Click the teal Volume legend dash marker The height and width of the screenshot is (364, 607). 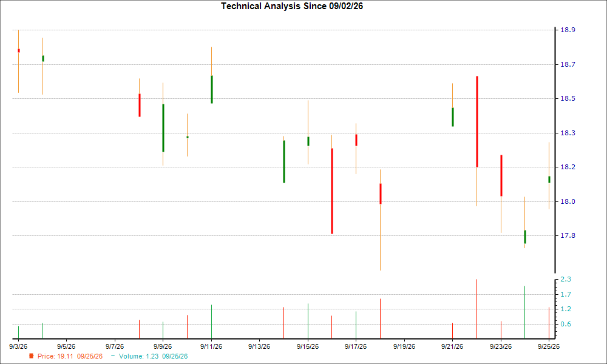[113, 356]
